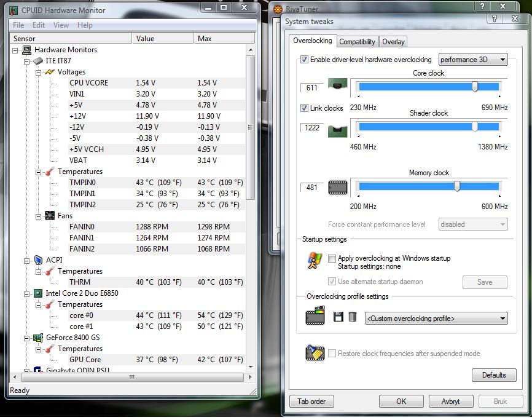Toggle Use alternate startup daemon checkbox

332,282
